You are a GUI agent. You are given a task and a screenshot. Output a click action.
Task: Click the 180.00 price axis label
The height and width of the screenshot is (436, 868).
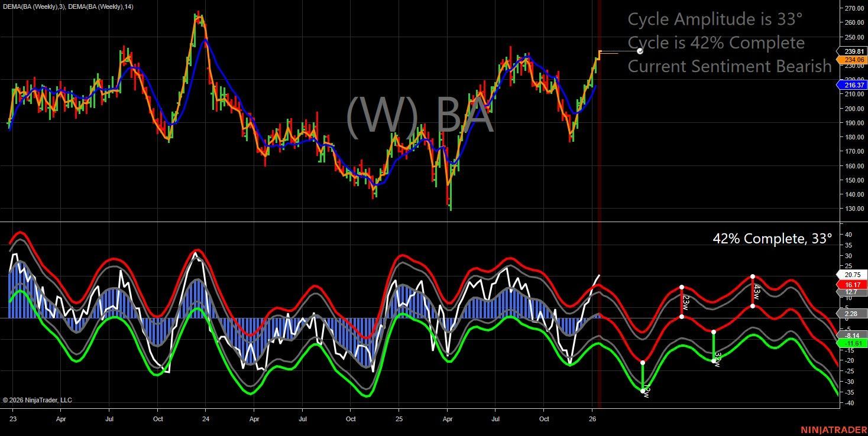click(x=853, y=137)
